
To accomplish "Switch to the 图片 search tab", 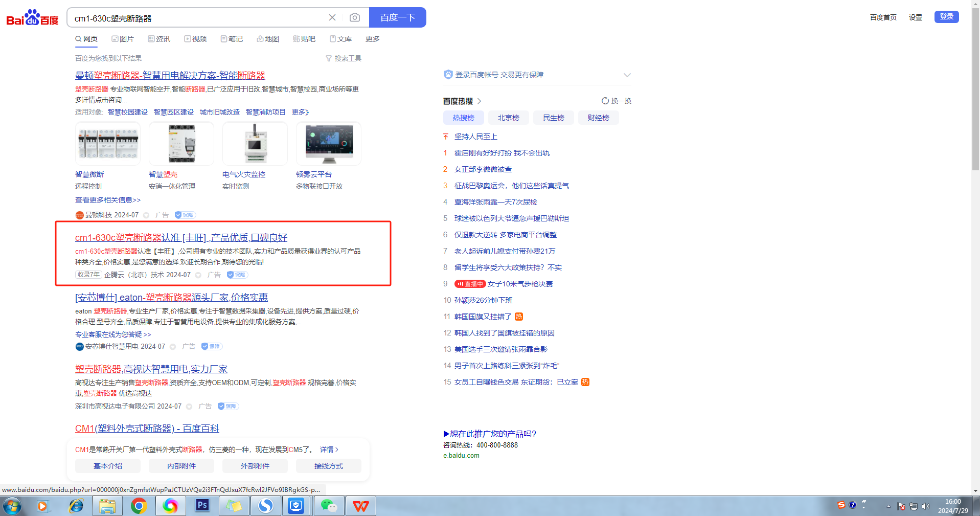I will pos(123,39).
